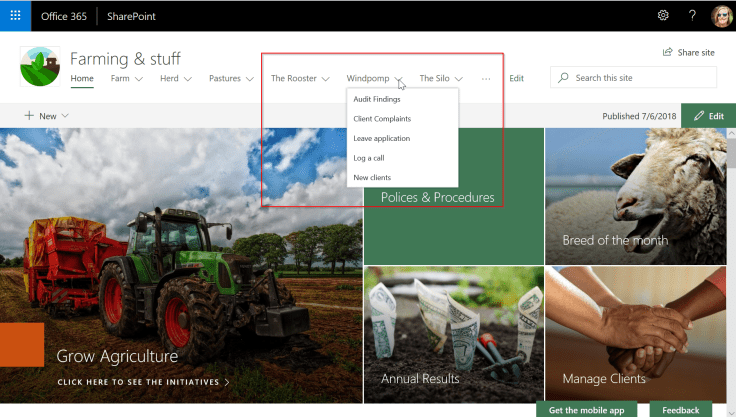
Task: Click the Farming & stuff site logo
Action: [40, 67]
